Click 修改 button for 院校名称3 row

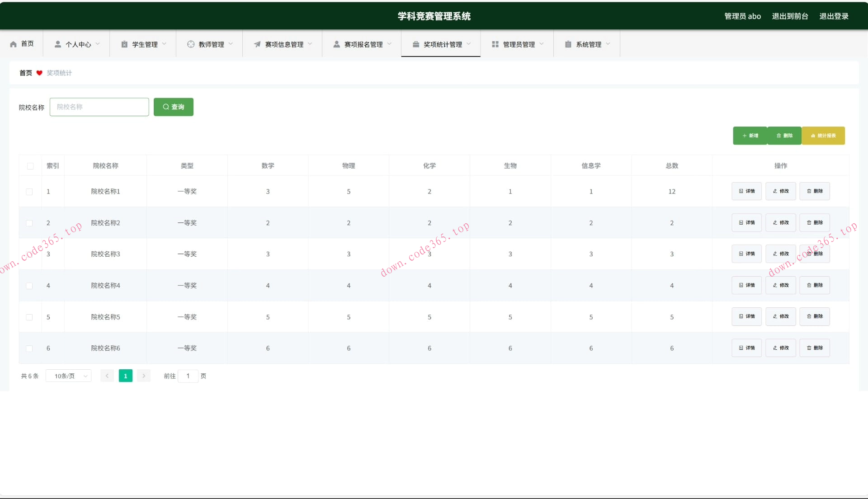point(780,254)
